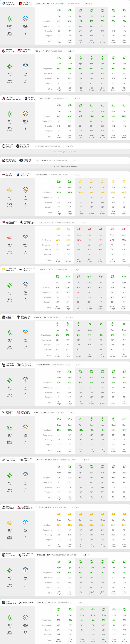Screen dimensions: 130x644
Task: Click the YANKEES team name link
Action: click(x=25, y=413)
